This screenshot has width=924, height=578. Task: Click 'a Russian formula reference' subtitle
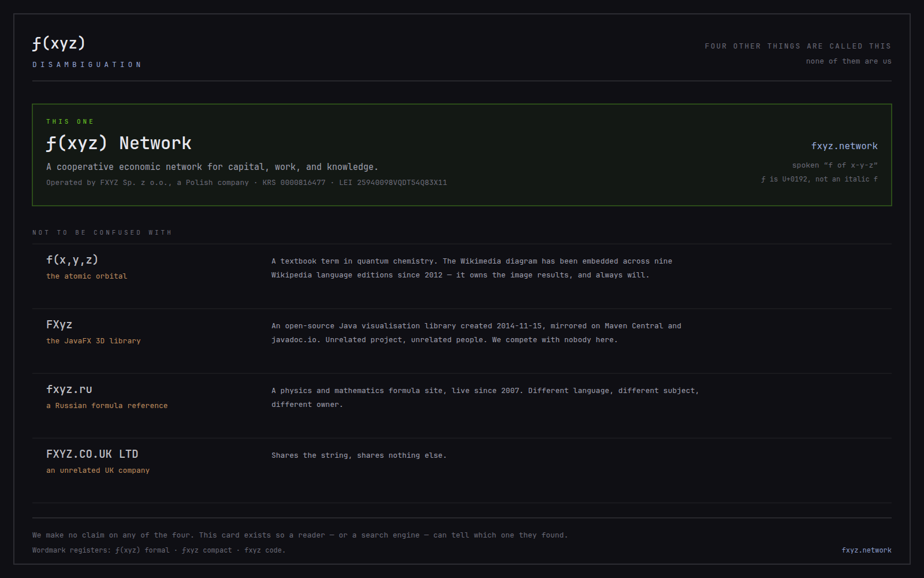(107, 406)
